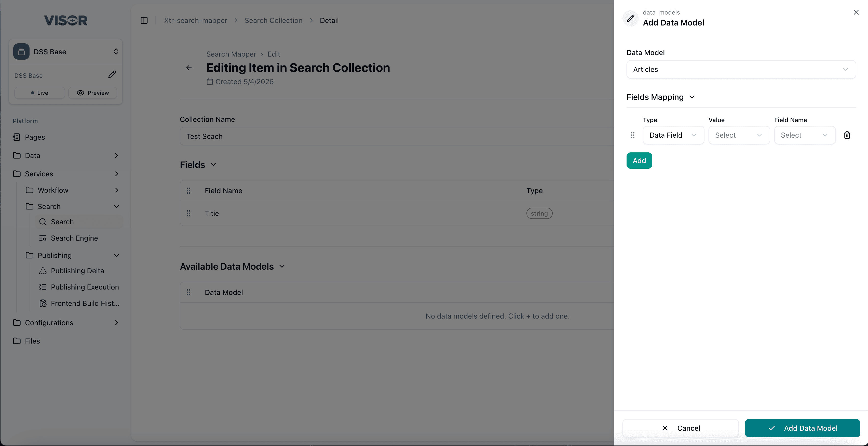This screenshot has width=868, height=446.
Task: Go to Search Collection breadcrumb
Action: pyautogui.click(x=273, y=21)
